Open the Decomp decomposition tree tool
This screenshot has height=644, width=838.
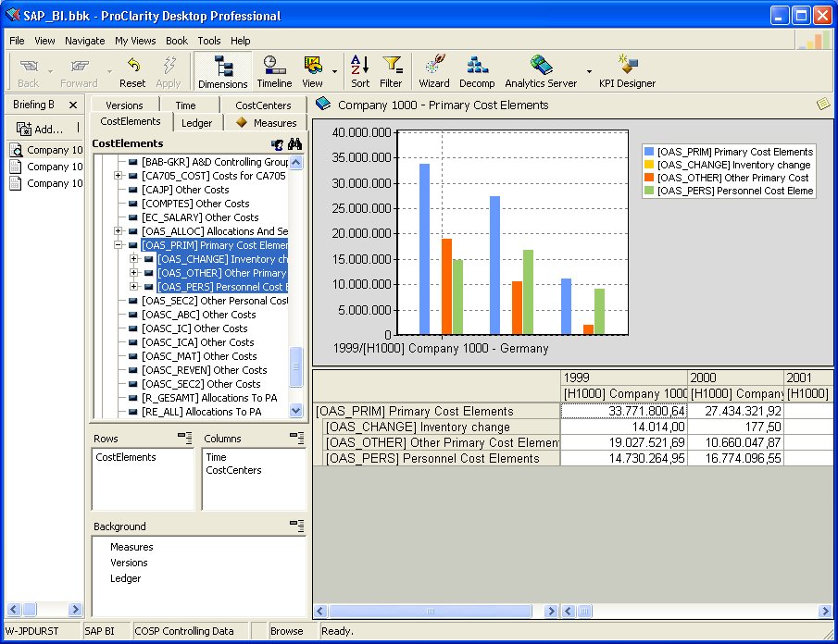(477, 72)
